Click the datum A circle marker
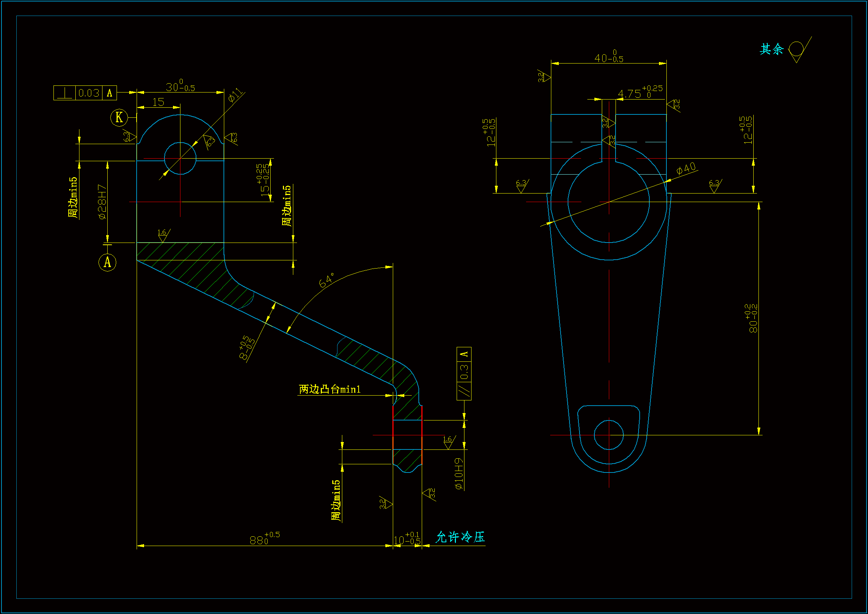The image size is (868, 614). [107, 262]
